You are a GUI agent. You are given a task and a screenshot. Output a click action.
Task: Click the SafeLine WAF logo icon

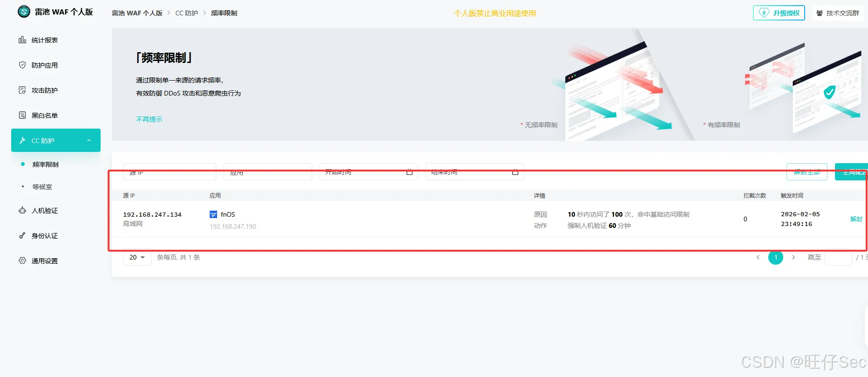[24, 12]
